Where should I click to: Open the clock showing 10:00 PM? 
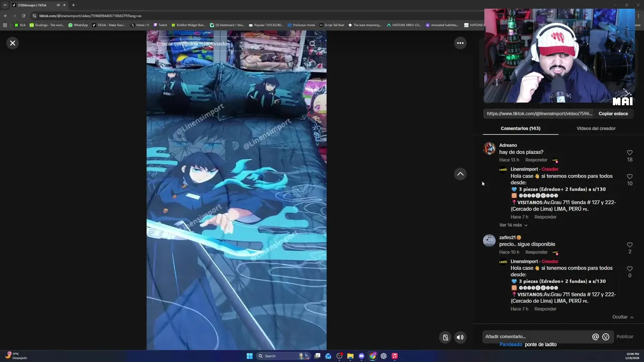click(x=632, y=356)
